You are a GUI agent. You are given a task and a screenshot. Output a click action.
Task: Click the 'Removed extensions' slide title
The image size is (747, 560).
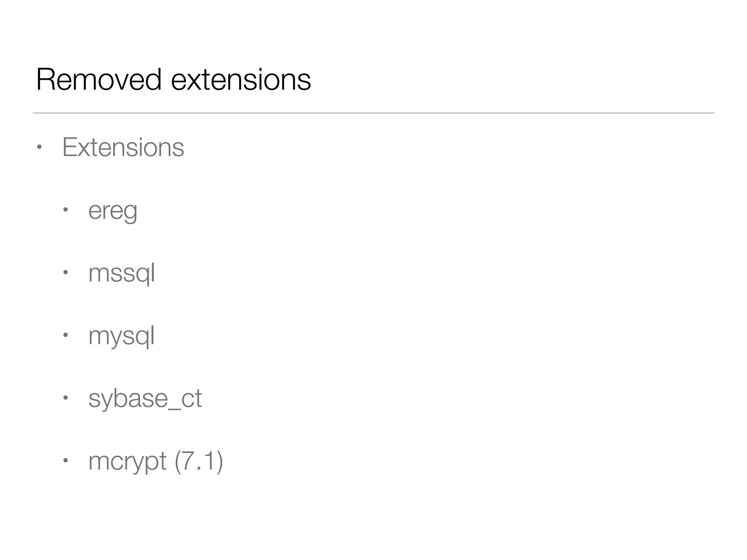(174, 79)
